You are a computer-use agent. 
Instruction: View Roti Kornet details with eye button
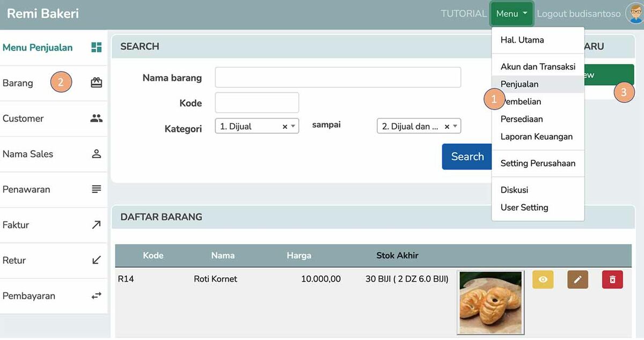coord(543,279)
